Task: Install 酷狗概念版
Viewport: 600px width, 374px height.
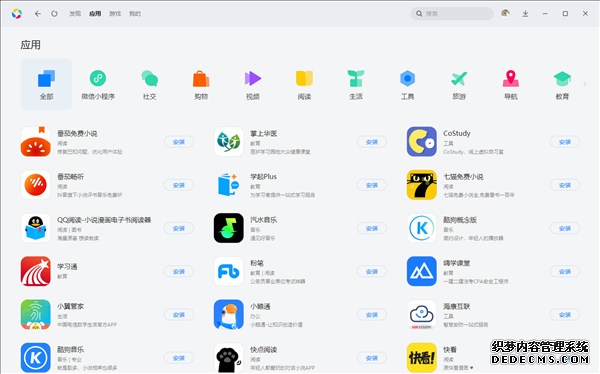Action: tap(565, 229)
